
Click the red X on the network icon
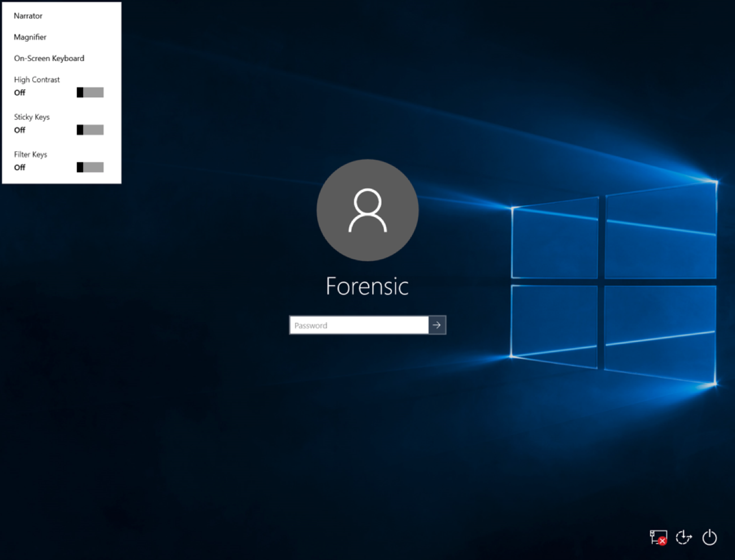click(x=663, y=541)
